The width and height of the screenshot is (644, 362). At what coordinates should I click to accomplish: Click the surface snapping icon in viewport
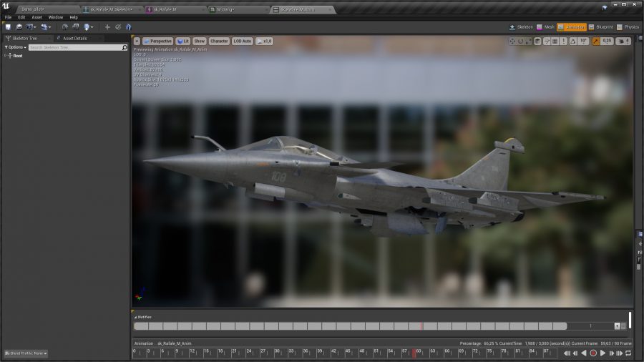click(x=547, y=41)
